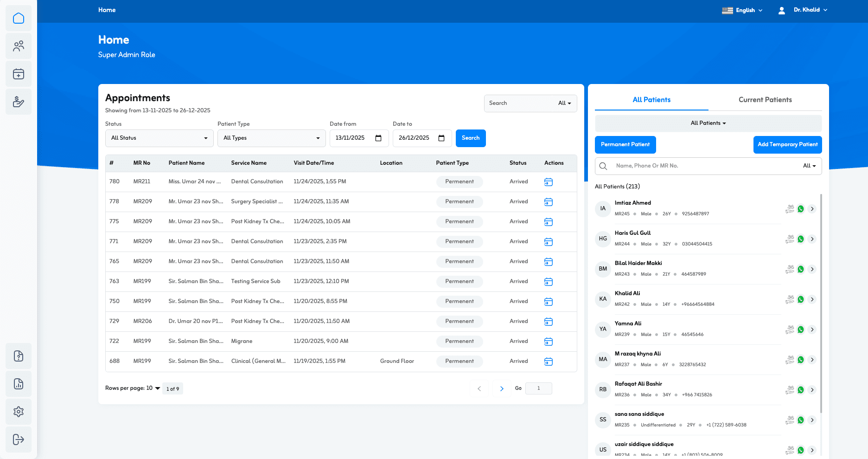This screenshot has width=868, height=459.
Task: Open the reports chart document sidebar icon
Action: pyautogui.click(x=19, y=384)
